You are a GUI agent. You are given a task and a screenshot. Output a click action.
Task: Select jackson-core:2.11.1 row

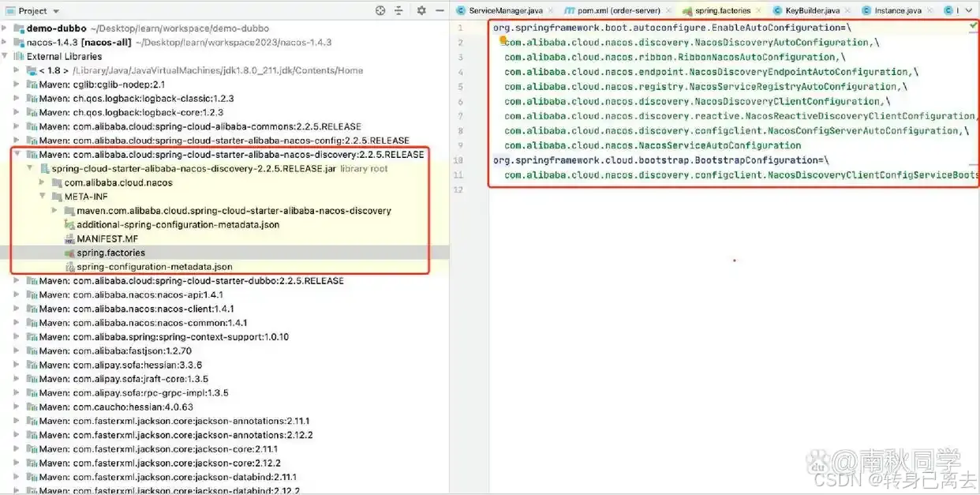click(x=225, y=449)
